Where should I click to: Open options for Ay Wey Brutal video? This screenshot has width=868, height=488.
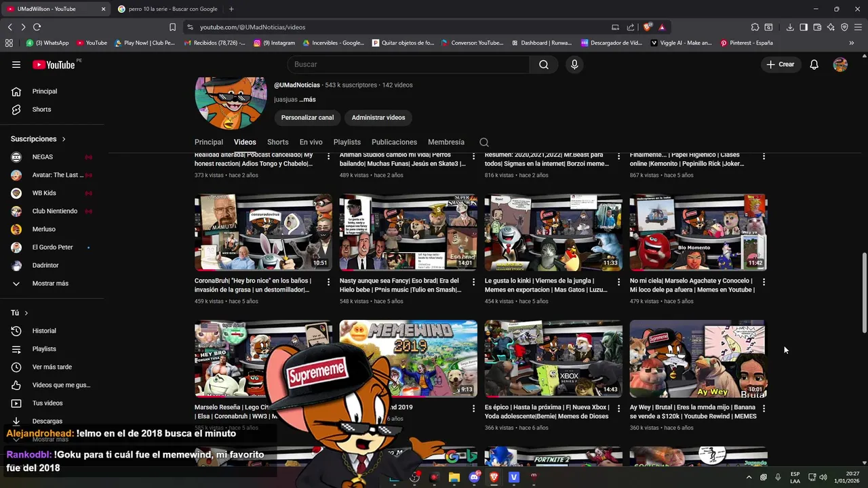coord(764,408)
